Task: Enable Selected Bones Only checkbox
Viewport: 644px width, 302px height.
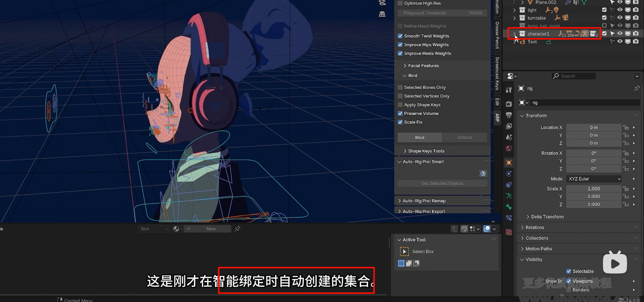Action: (x=400, y=87)
